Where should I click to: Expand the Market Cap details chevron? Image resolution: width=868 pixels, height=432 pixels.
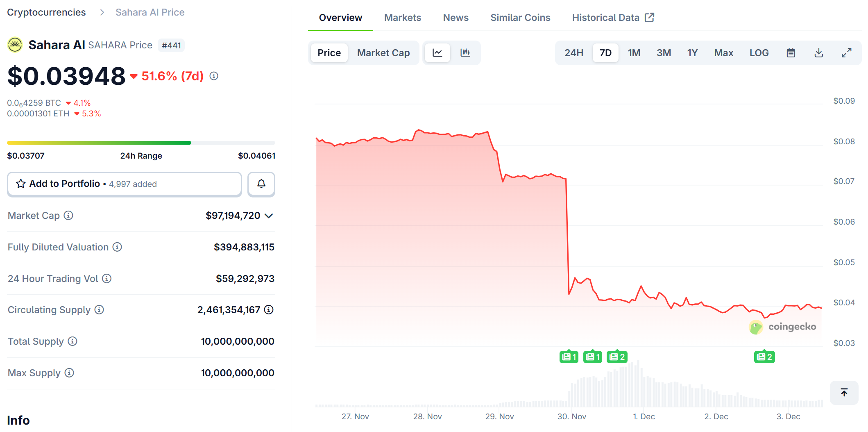coord(269,216)
